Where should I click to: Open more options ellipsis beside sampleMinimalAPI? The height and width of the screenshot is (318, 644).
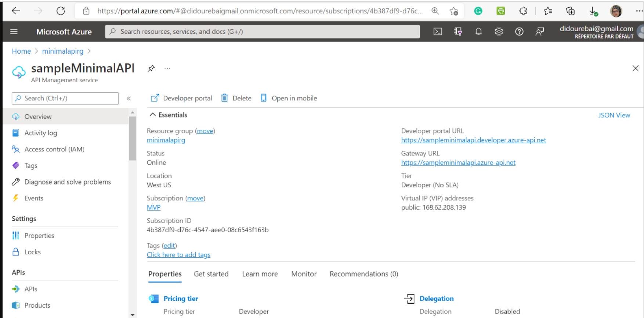pyautogui.click(x=167, y=68)
